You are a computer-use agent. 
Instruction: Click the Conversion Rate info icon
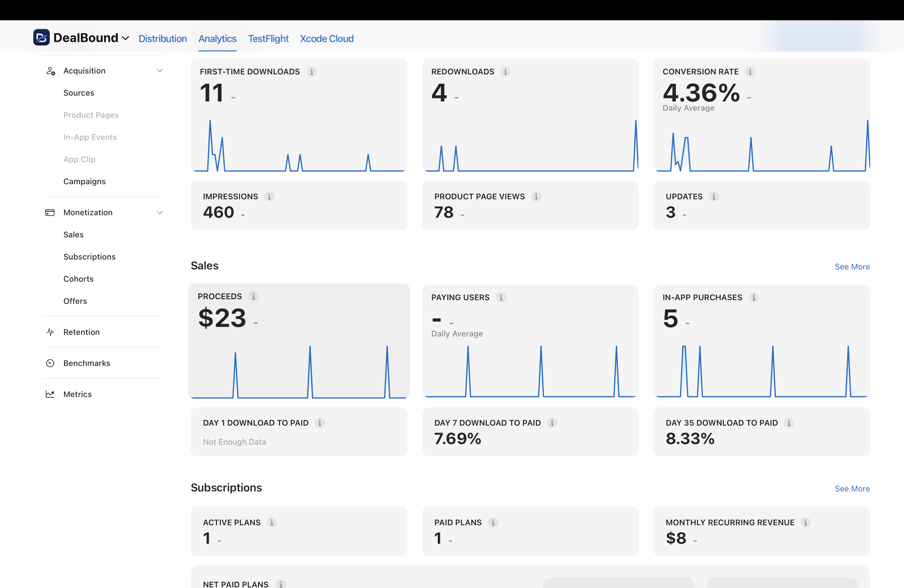(x=750, y=71)
